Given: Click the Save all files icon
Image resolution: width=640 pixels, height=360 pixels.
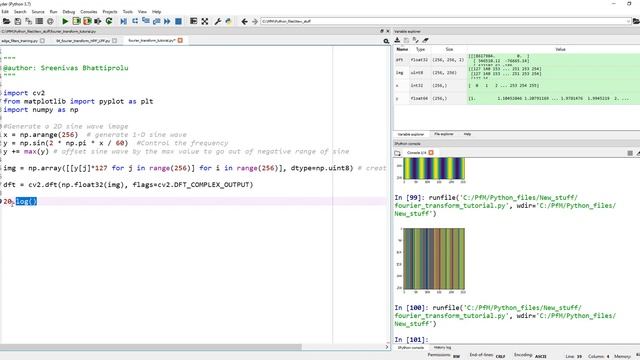Looking at the screenshot, I should (28, 21).
